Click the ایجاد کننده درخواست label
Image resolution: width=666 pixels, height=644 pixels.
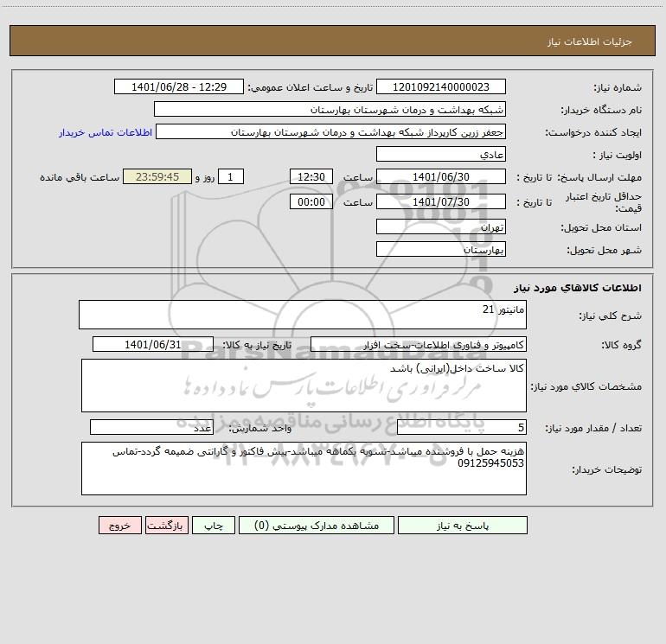[x=593, y=132]
